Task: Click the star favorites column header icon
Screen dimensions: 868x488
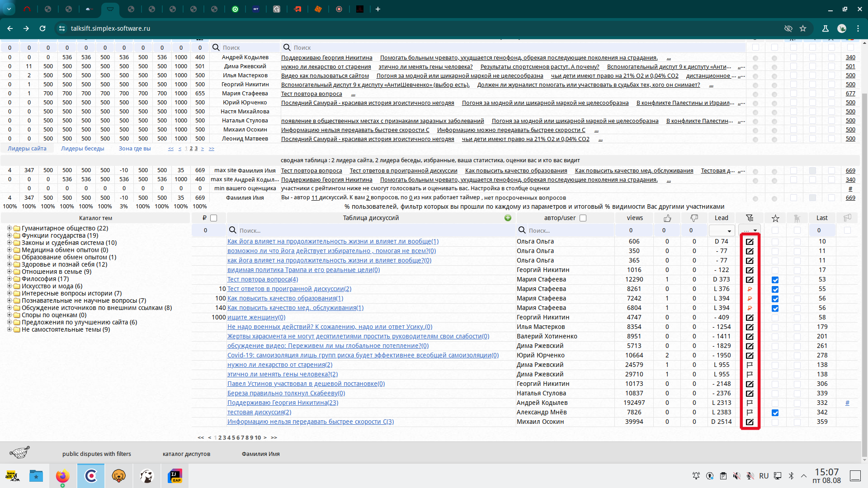Action: click(x=775, y=218)
